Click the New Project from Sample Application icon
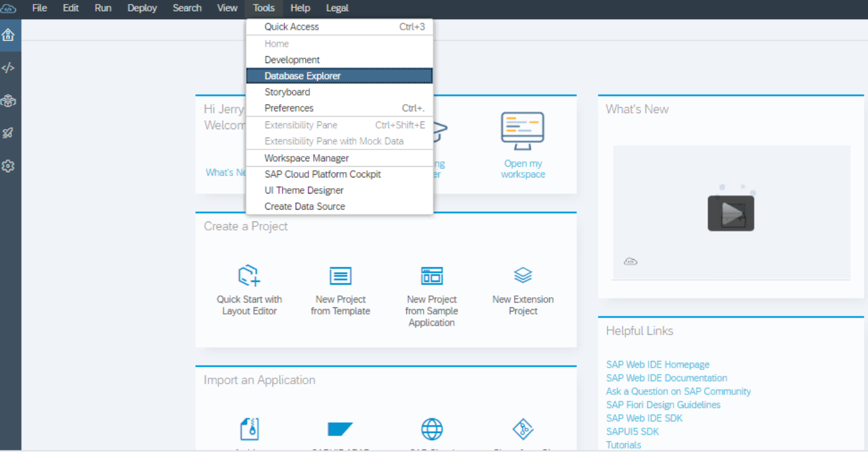This screenshot has height=452, width=868. click(x=432, y=276)
